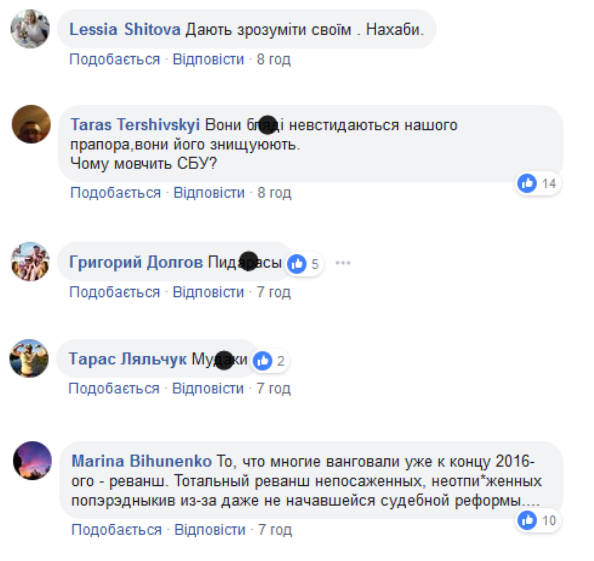Image resolution: width=594 pixels, height=561 pixels.
Task: Like Lessia Shitova's comment via Подобається
Action: [114, 59]
